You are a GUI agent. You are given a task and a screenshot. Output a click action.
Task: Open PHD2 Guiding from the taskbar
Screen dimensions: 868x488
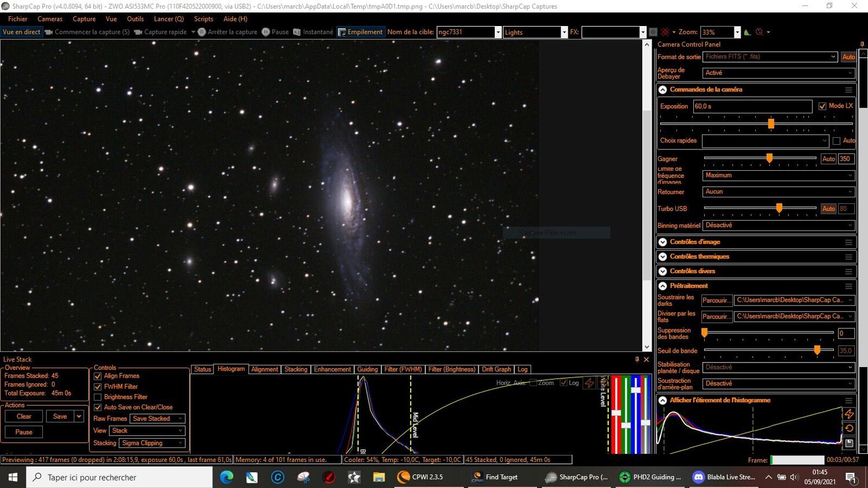[649, 477]
